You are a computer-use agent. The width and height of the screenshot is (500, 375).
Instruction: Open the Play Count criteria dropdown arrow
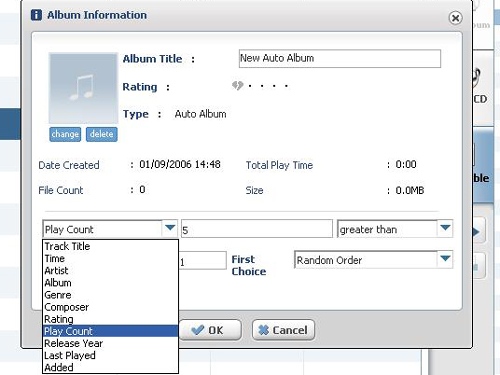pos(170,228)
